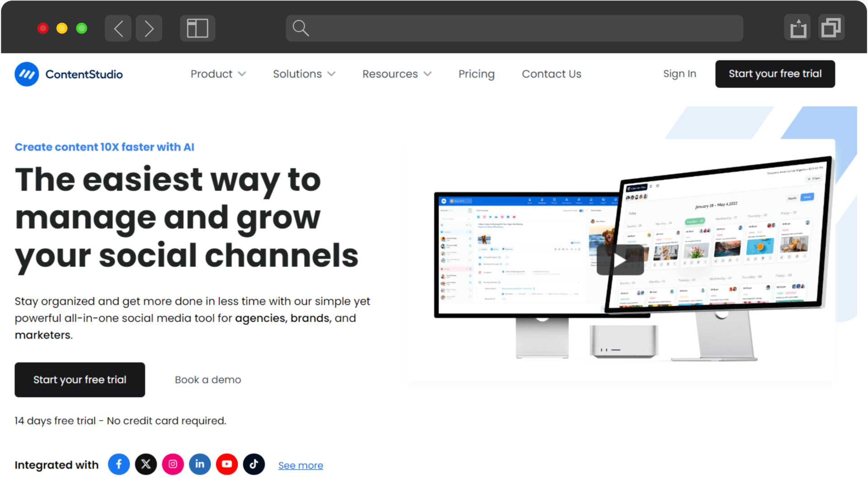Go forward with the browser forward arrow
Image resolution: width=868 pixels, height=488 pixels.
[149, 28]
